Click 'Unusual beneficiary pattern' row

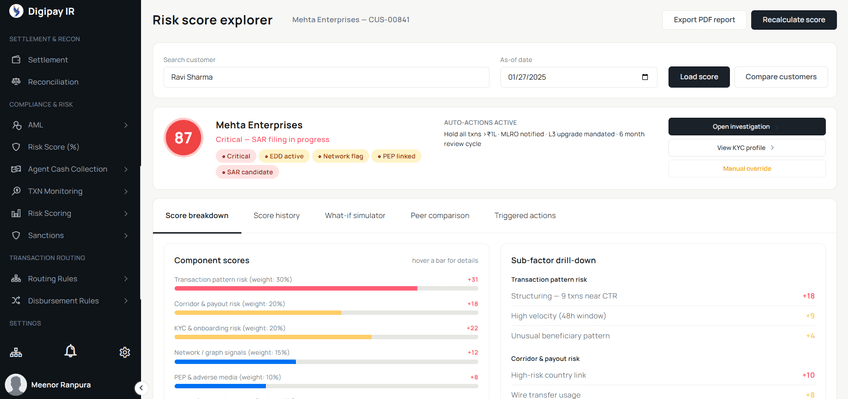click(662, 336)
